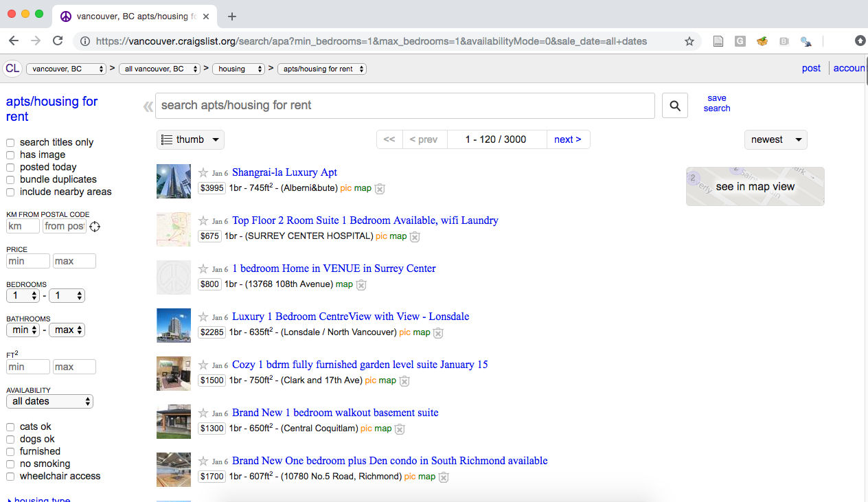Click the magnifying glass search button

pos(674,106)
